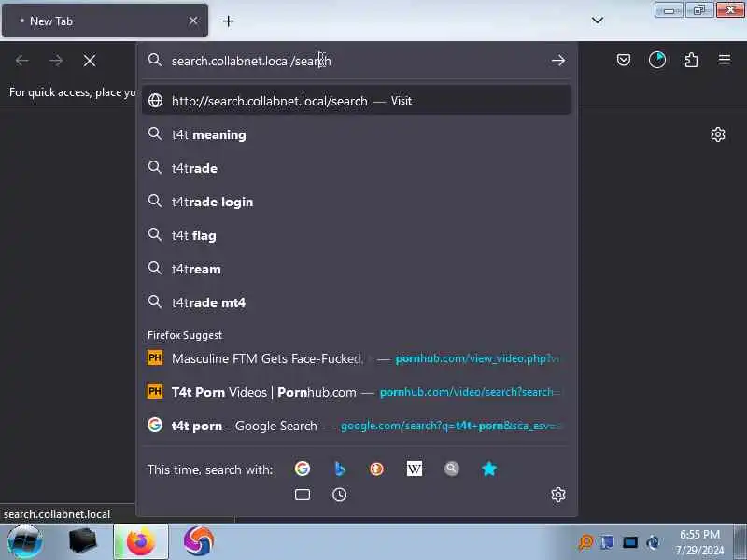The width and height of the screenshot is (747, 560).
Task: Click the Show desktop strip
Action: pos(740,542)
